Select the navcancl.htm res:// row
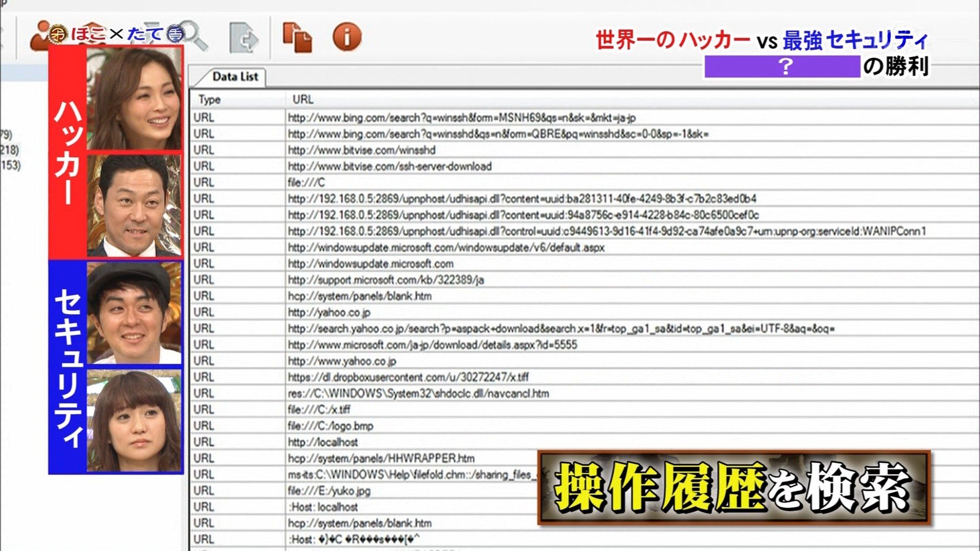This screenshot has height=551, width=980. [418, 393]
